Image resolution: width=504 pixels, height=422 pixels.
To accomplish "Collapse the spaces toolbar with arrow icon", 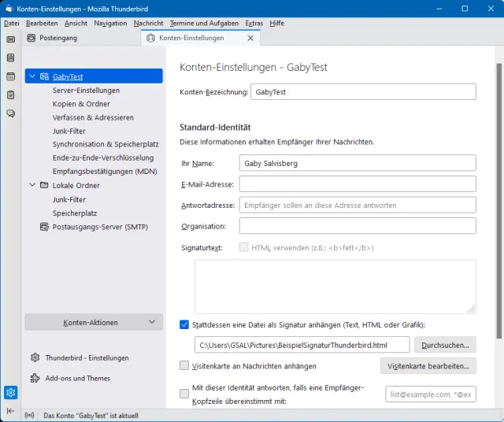I will [10, 411].
